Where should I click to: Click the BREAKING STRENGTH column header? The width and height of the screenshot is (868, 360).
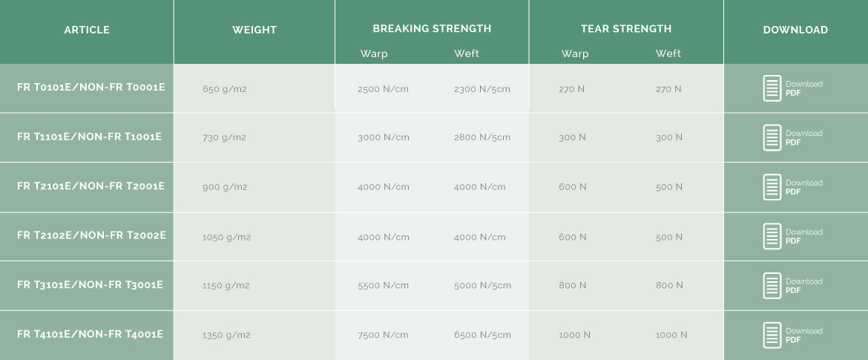pos(432,28)
